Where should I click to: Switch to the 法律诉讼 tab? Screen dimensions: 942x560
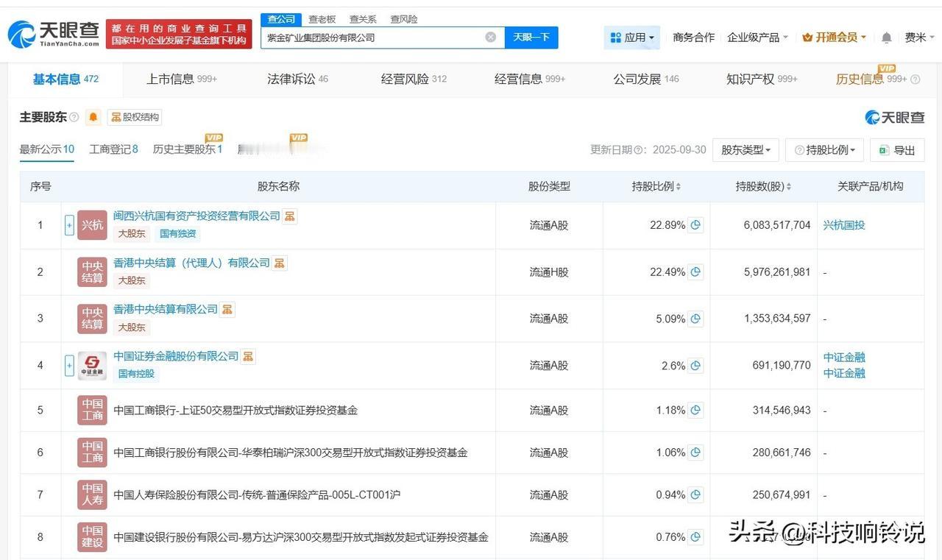tap(297, 79)
